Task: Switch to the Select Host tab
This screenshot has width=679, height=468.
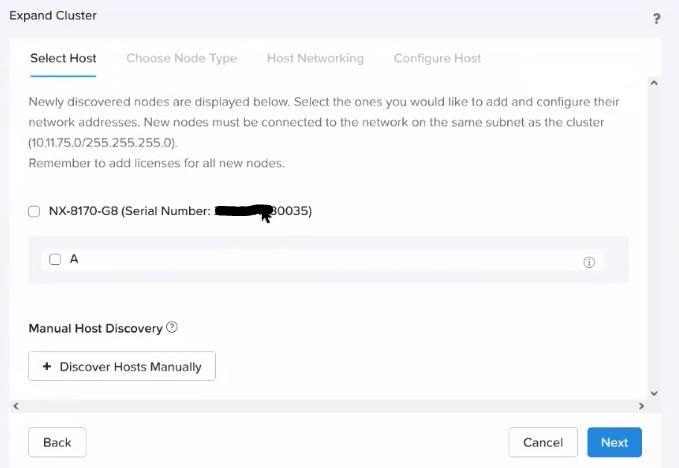Action: pos(63,58)
